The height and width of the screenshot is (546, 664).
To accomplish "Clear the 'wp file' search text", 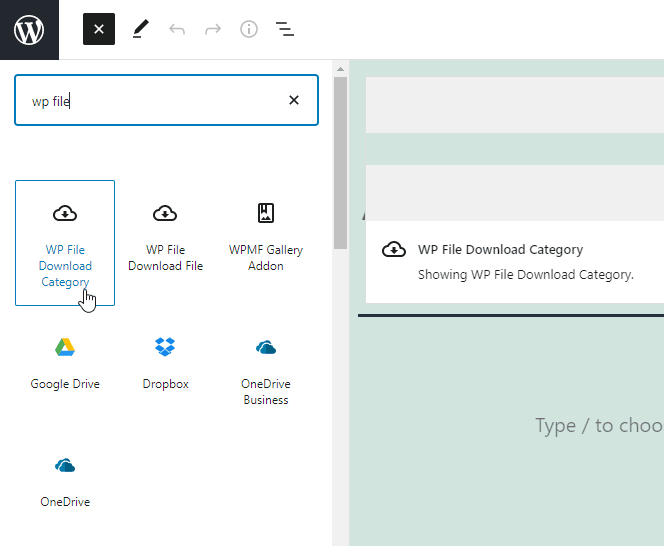I will coord(294,100).
